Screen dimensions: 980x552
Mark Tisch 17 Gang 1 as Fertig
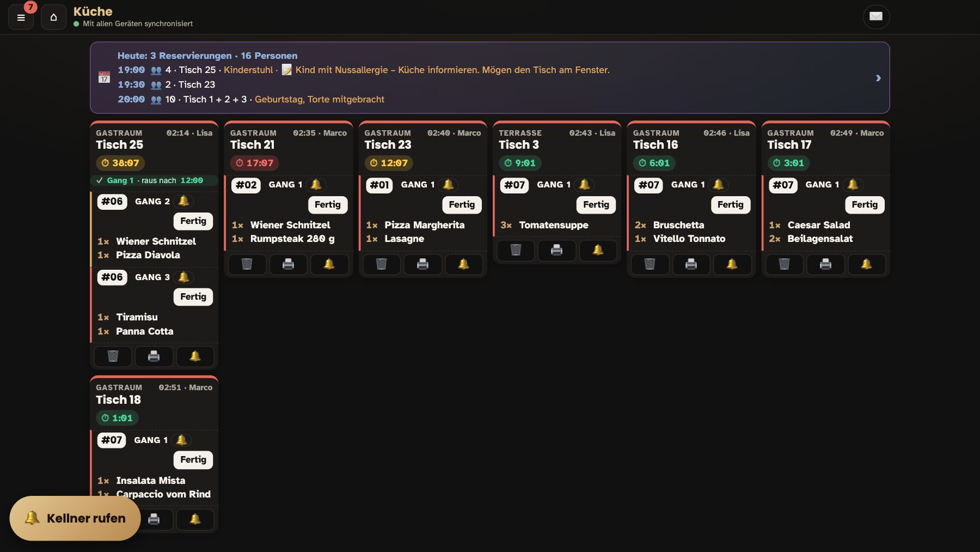coord(865,205)
